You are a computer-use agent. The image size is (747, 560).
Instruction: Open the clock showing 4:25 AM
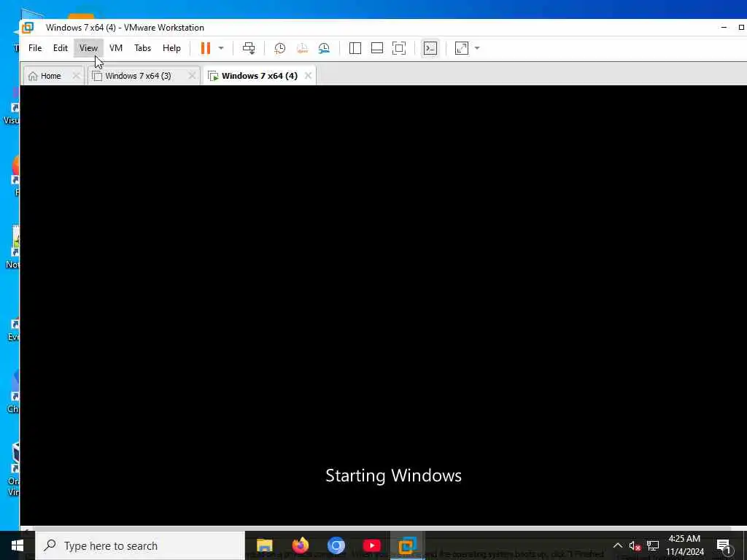pos(684,545)
